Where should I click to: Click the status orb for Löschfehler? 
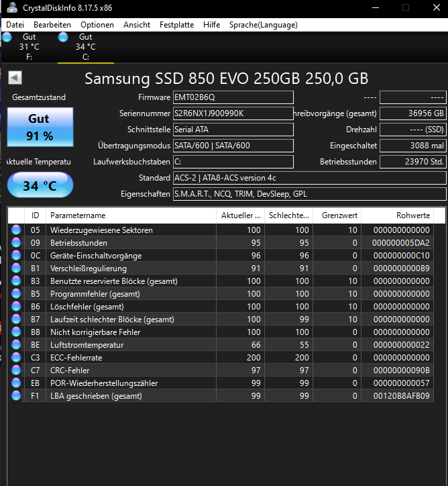[x=16, y=307]
